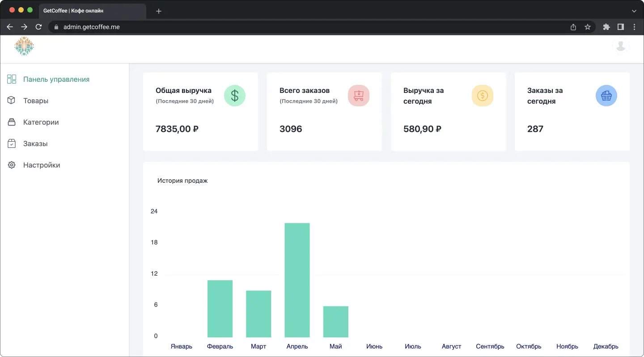Bookmark this page with the star icon
Viewport: 644px width, 357px height.
click(588, 27)
